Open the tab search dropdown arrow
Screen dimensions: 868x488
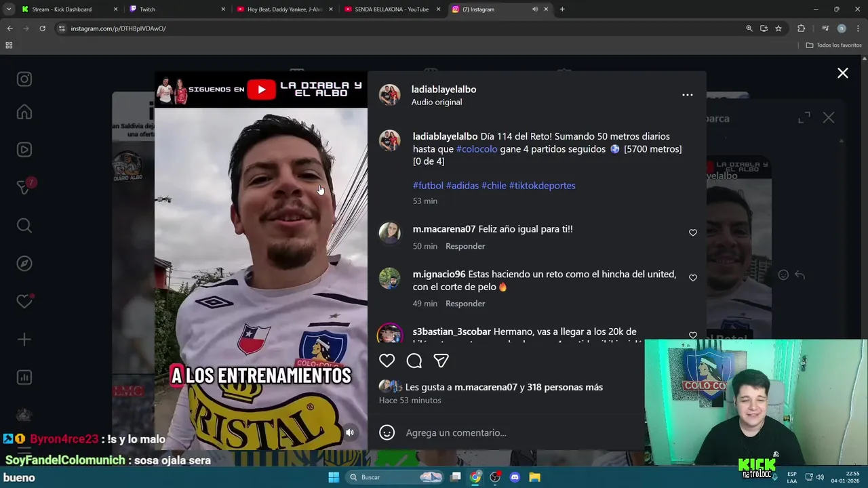click(9, 9)
